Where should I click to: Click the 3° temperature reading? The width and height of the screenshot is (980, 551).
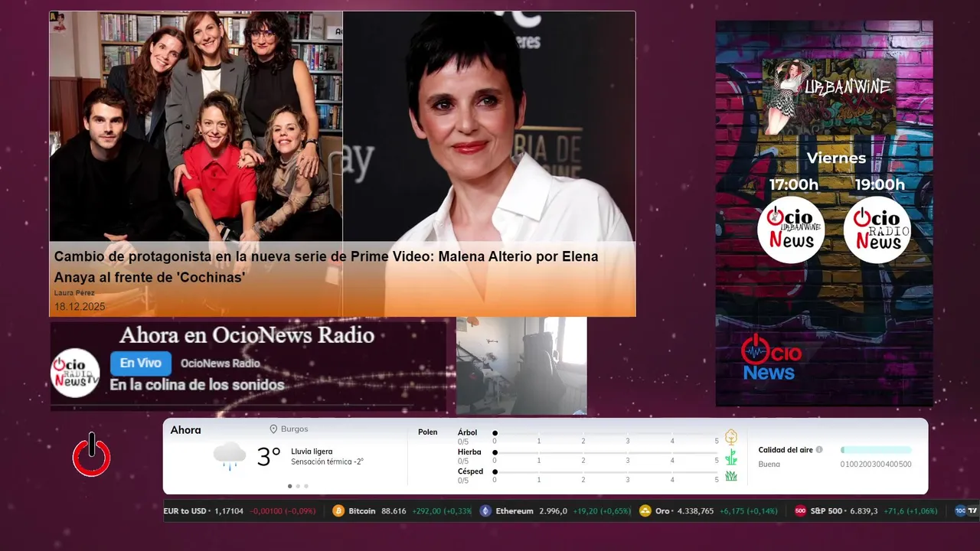(269, 457)
